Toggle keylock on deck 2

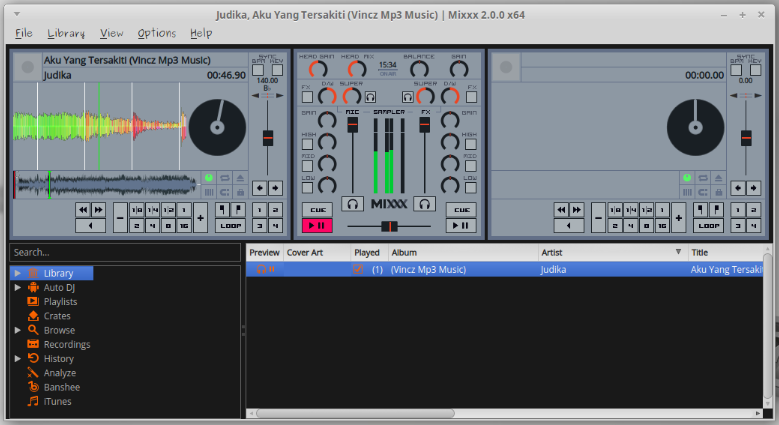pos(718,192)
